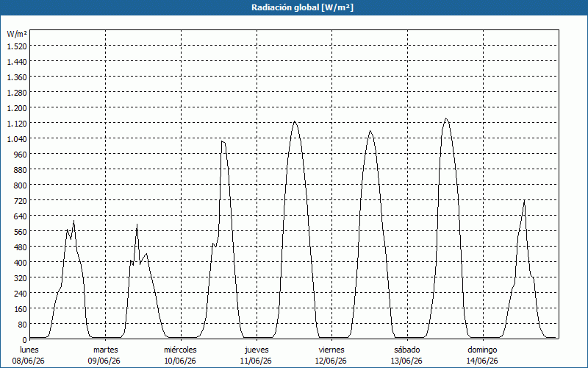Click the 400 y-axis value
Screen dimensions: 588x368
click(x=21, y=263)
